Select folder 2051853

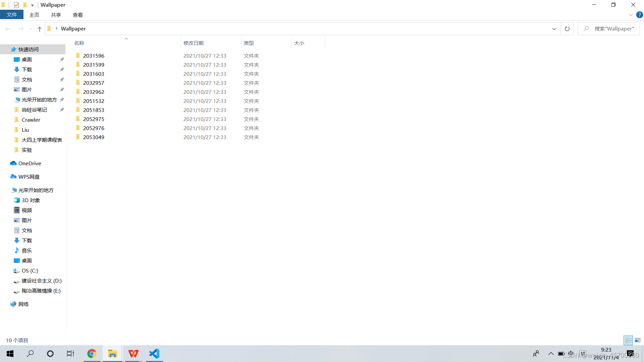click(x=94, y=110)
